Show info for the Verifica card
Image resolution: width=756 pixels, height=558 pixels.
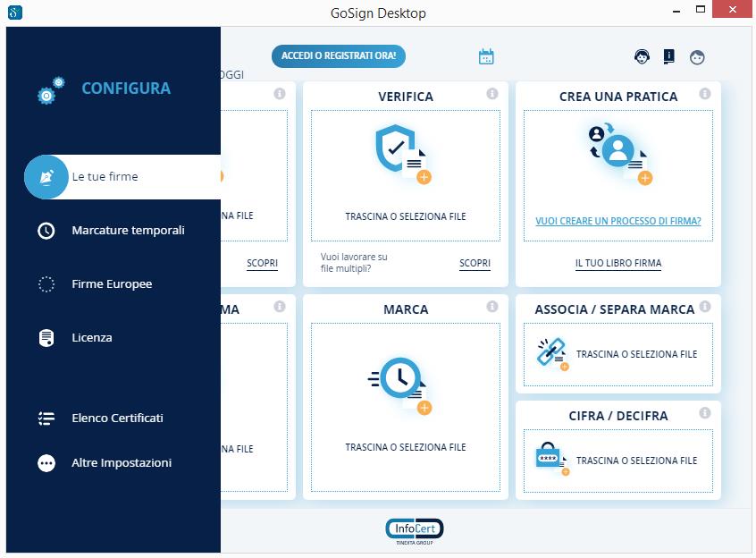coord(492,94)
